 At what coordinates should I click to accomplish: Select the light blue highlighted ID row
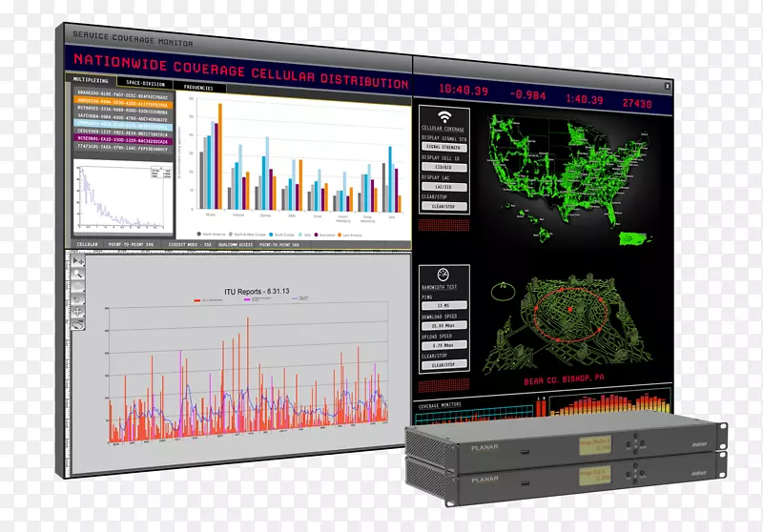[x=123, y=126]
